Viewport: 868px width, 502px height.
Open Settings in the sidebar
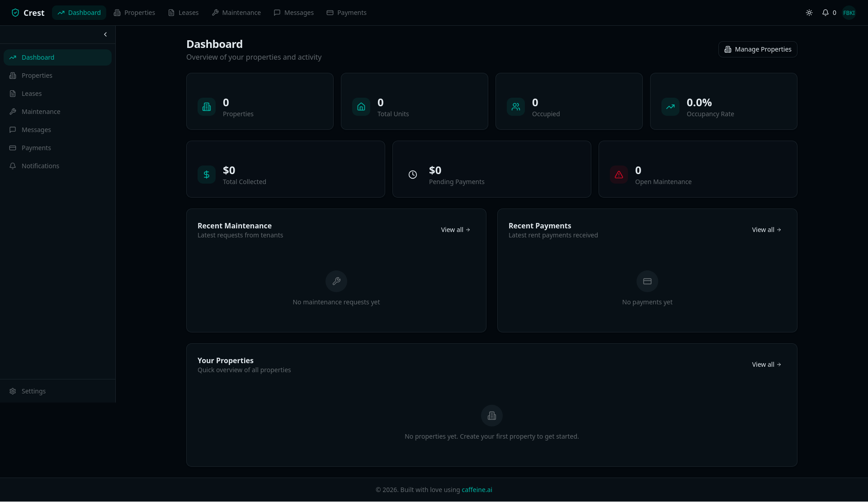click(57, 391)
